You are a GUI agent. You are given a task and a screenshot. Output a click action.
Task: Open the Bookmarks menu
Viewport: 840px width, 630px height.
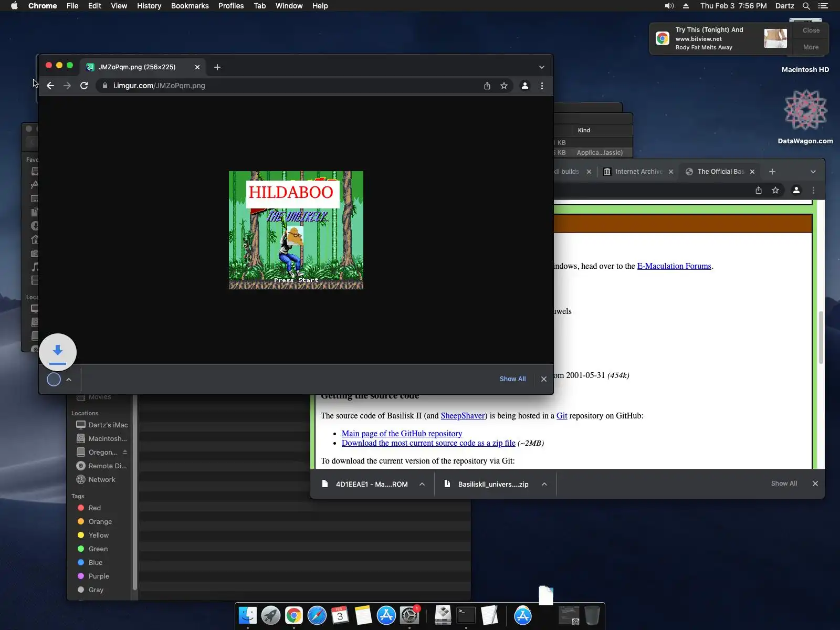[x=190, y=6]
